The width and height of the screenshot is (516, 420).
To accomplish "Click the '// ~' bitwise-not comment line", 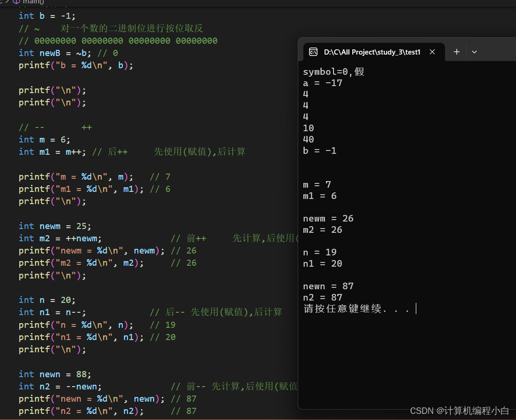I will tap(111, 28).
